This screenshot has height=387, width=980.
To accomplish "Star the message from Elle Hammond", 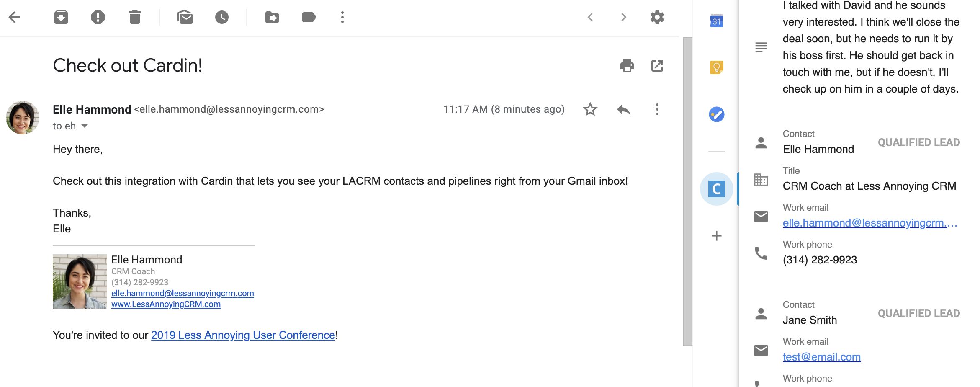I will point(590,109).
